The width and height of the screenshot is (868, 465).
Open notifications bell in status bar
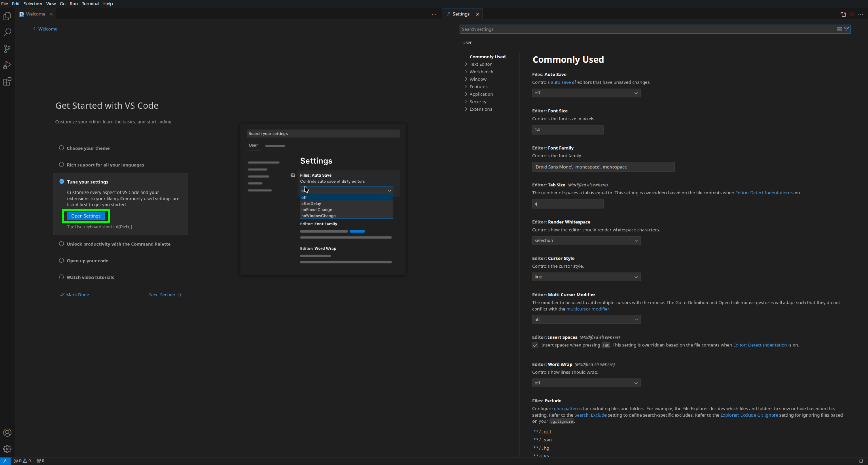pyautogui.click(x=861, y=461)
